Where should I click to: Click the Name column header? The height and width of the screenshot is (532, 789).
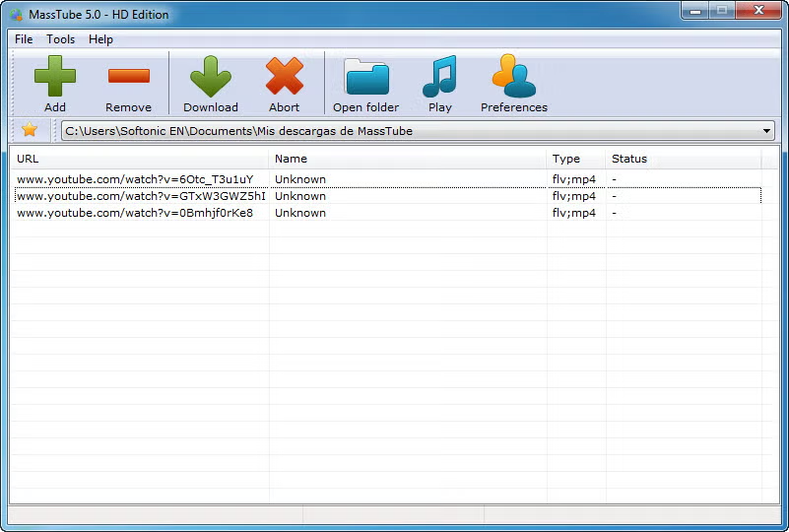coord(407,159)
